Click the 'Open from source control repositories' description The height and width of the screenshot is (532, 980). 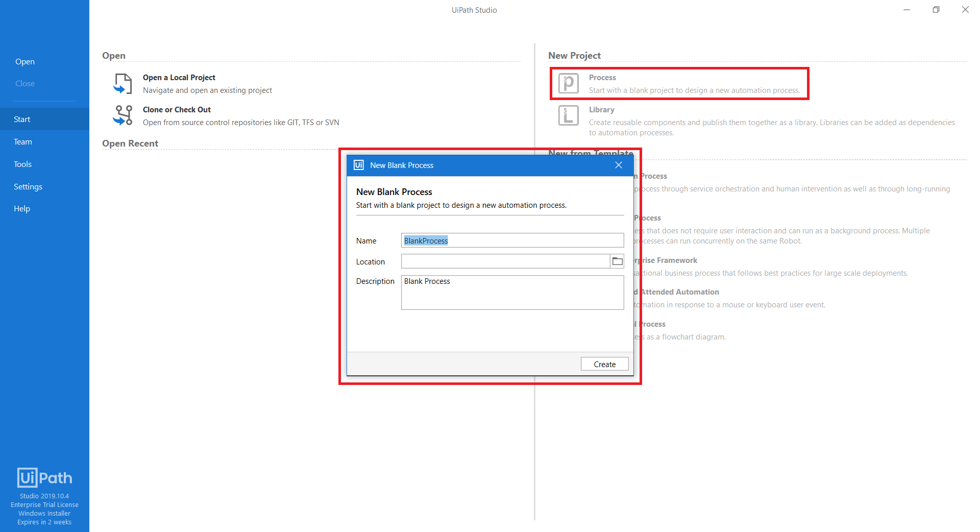(x=241, y=123)
